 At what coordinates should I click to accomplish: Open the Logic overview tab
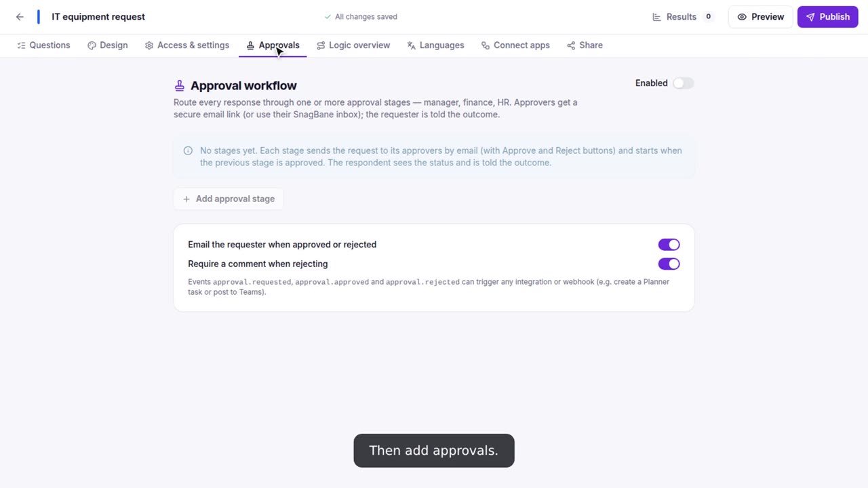coord(353,45)
